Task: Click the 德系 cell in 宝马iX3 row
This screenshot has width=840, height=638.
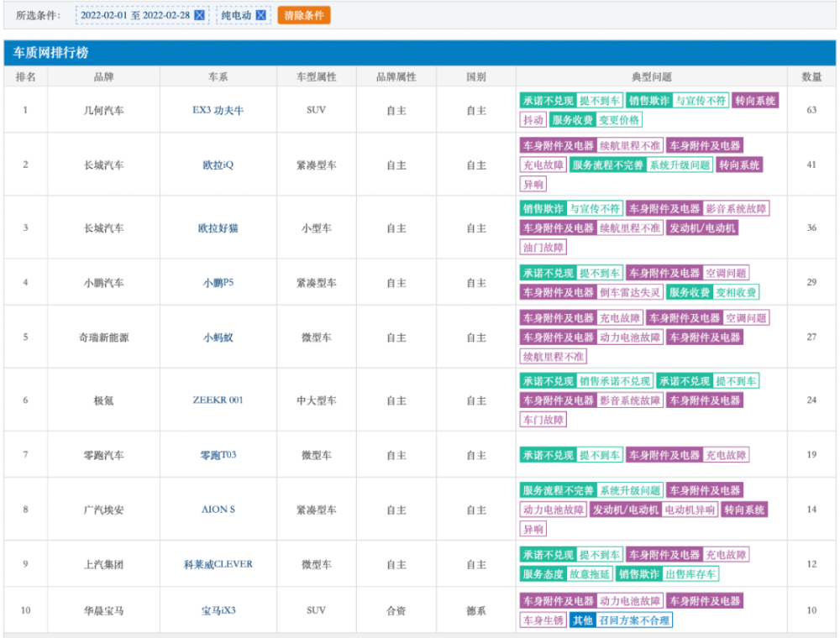Action: point(475,610)
